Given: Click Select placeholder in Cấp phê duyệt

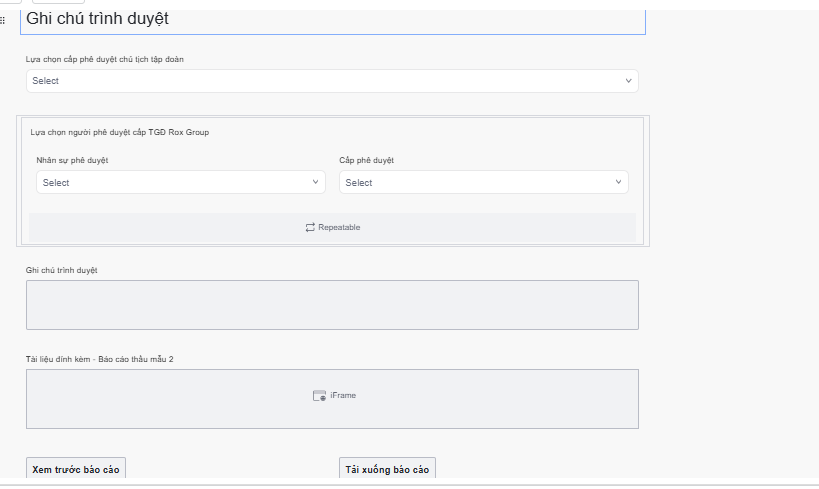Looking at the screenshot, I should [359, 183].
